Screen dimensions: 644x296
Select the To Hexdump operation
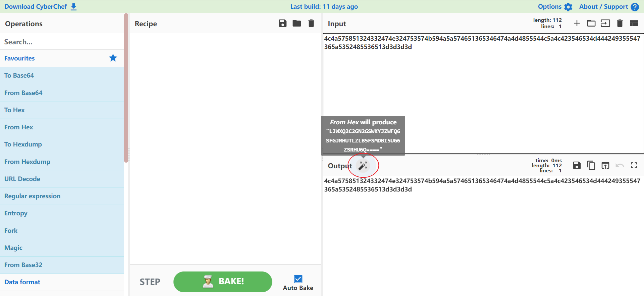(62, 144)
